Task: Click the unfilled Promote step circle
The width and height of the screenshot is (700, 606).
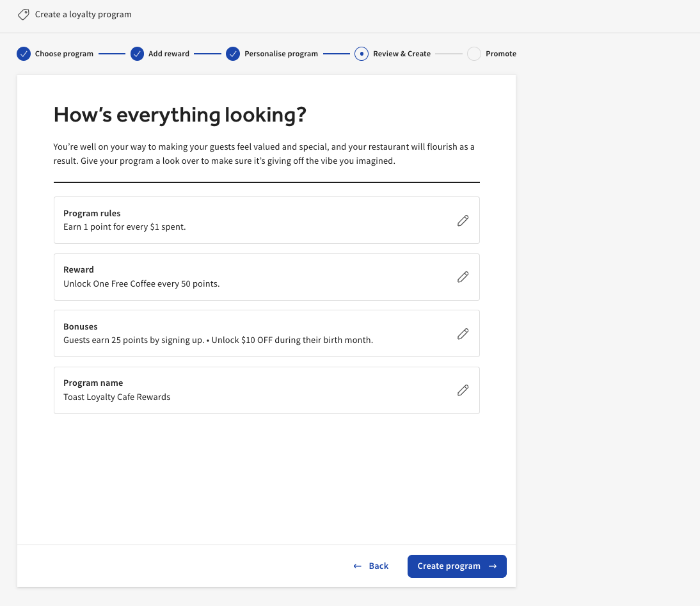Action: click(473, 54)
